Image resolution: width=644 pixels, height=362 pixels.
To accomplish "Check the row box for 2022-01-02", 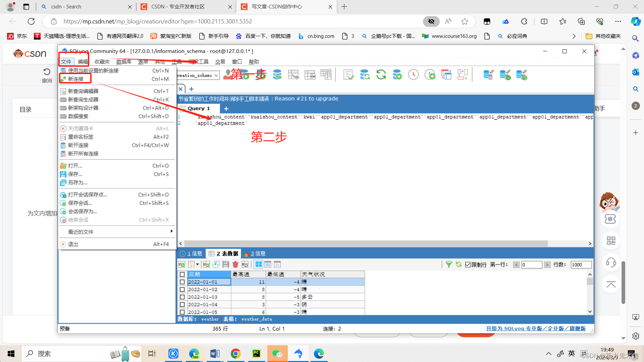I will [182, 289].
